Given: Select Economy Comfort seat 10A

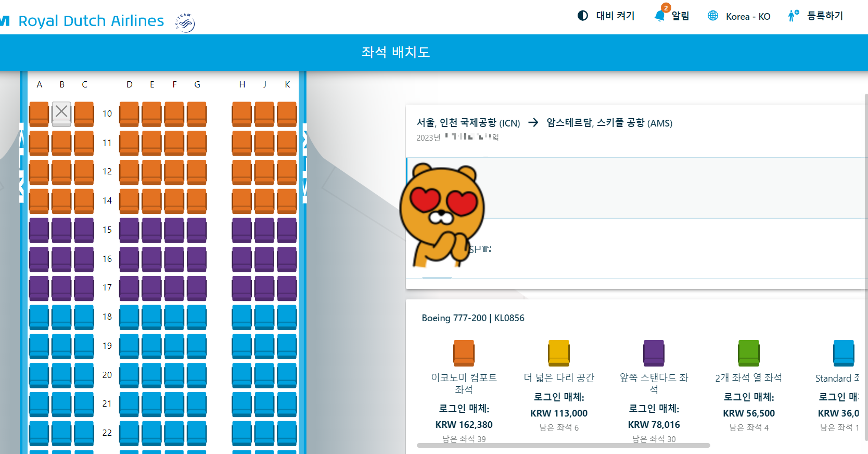Looking at the screenshot, I should (x=39, y=114).
